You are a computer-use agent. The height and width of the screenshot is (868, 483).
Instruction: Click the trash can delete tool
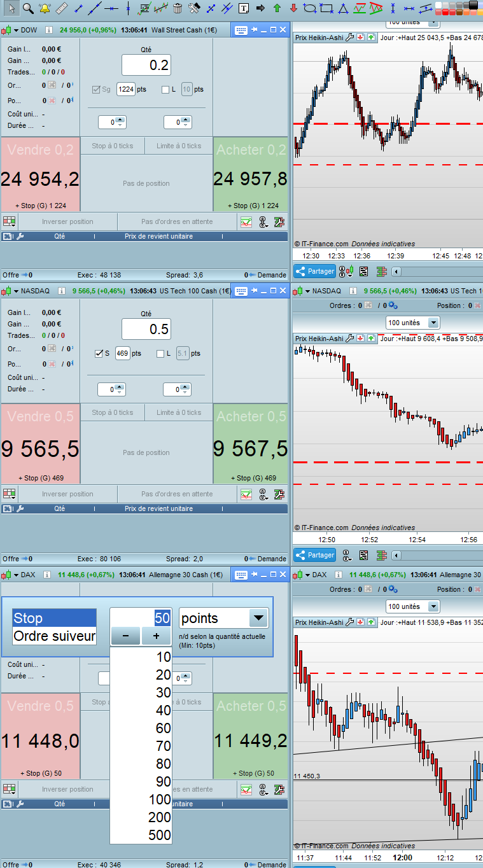tap(178, 8)
